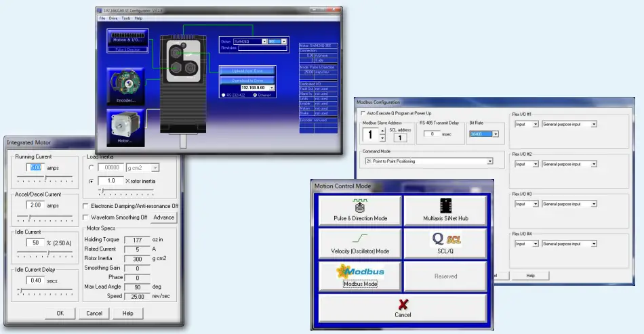644x334 pixels.
Task: Select the Ethernet connection radio
Action: click(255, 96)
